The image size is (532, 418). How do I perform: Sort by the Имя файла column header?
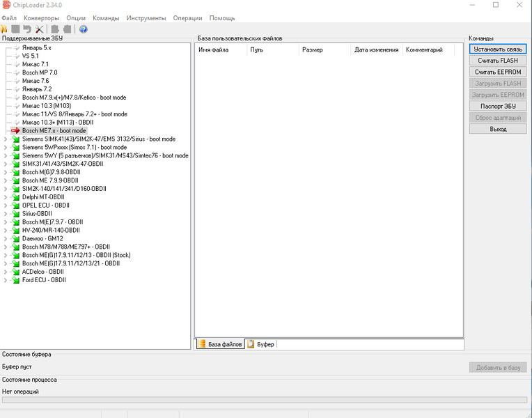pos(213,50)
